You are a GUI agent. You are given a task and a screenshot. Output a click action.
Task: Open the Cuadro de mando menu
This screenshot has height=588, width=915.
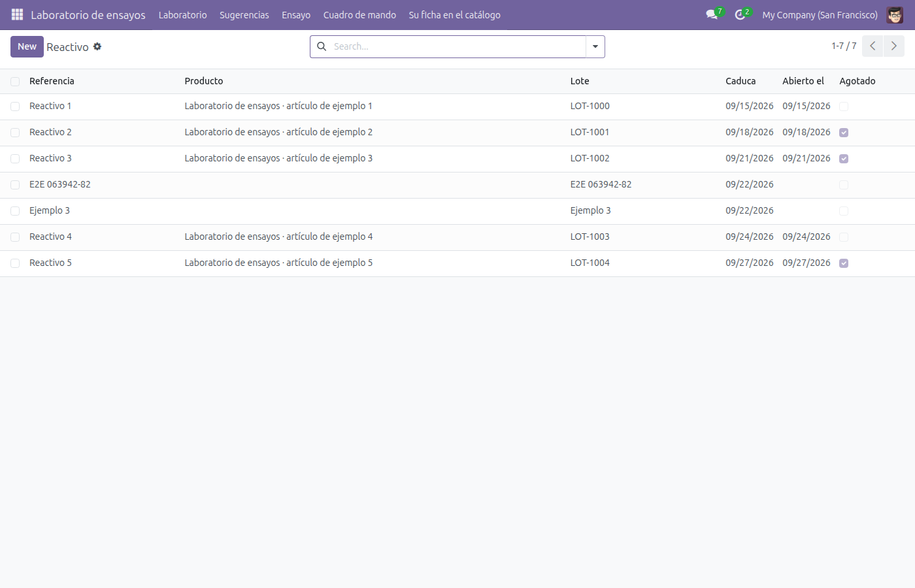[x=359, y=14]
